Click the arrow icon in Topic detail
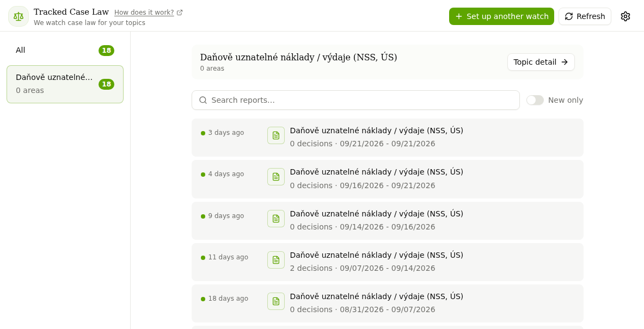Screen dimensions: 644x329 (x=565, y=62)
